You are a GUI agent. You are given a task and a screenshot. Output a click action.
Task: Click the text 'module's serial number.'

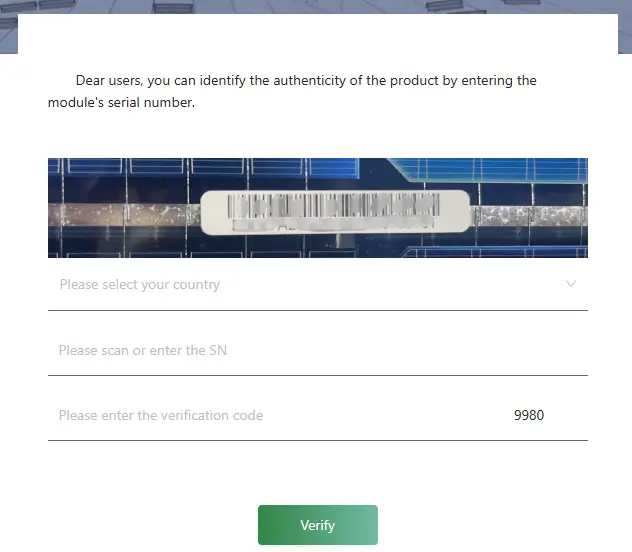tap(121, 102)
